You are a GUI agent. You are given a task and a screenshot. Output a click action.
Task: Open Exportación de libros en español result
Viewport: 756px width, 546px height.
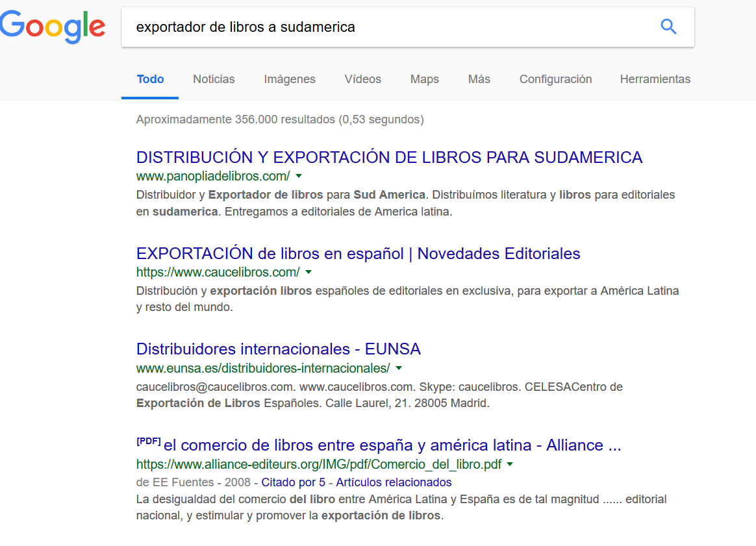tap(358, 253)
